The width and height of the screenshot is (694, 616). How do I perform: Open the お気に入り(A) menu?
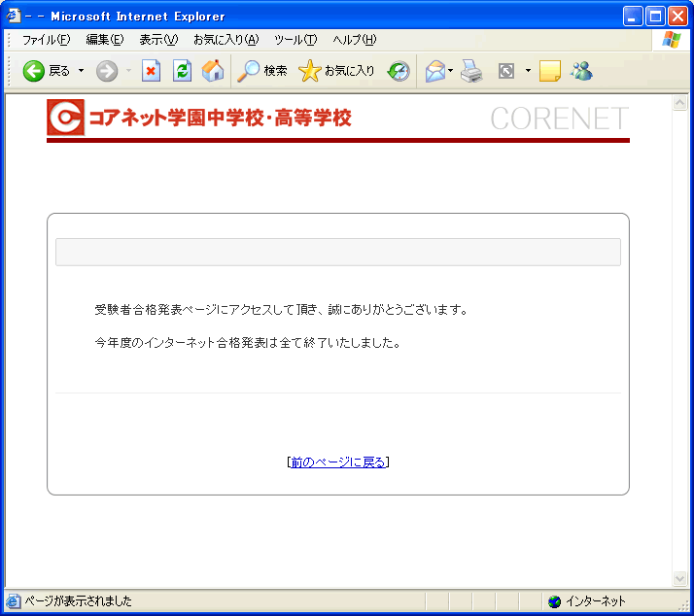tap(226, 40)
